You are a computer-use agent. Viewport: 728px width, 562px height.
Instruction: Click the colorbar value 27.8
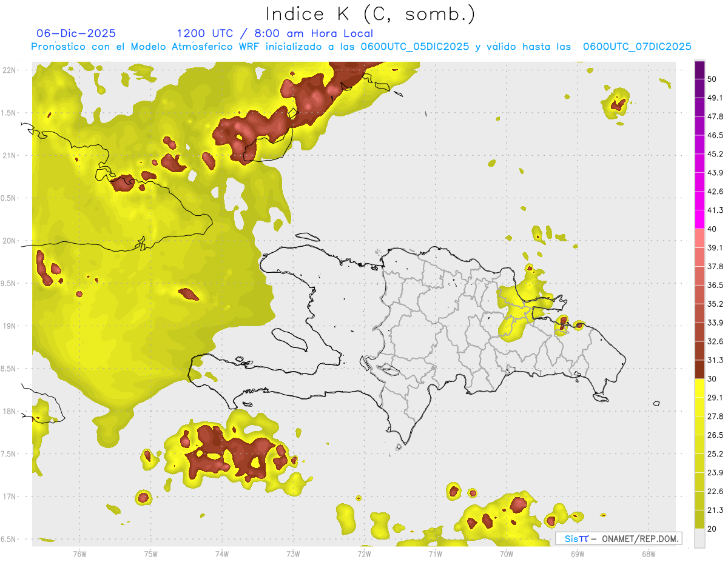tap(715, 416)
